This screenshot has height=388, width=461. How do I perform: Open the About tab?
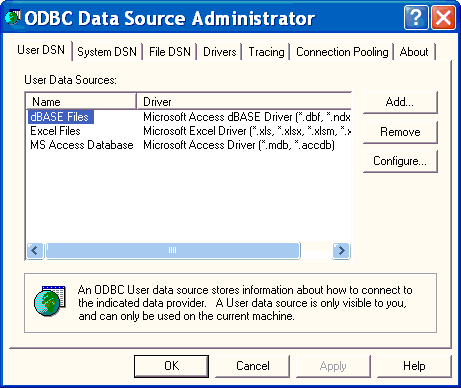(x=414, y=52)
